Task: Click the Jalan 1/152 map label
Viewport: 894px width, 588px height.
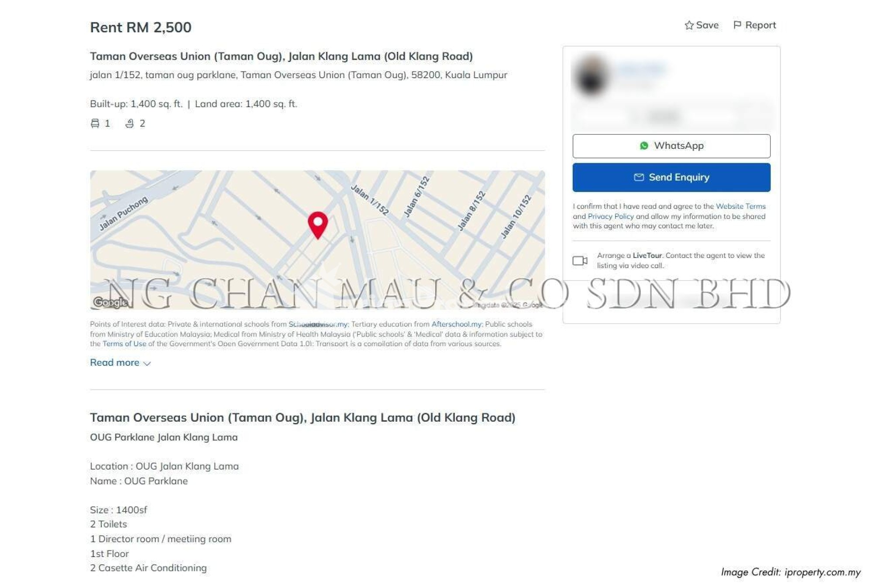Action: [370, 200]
